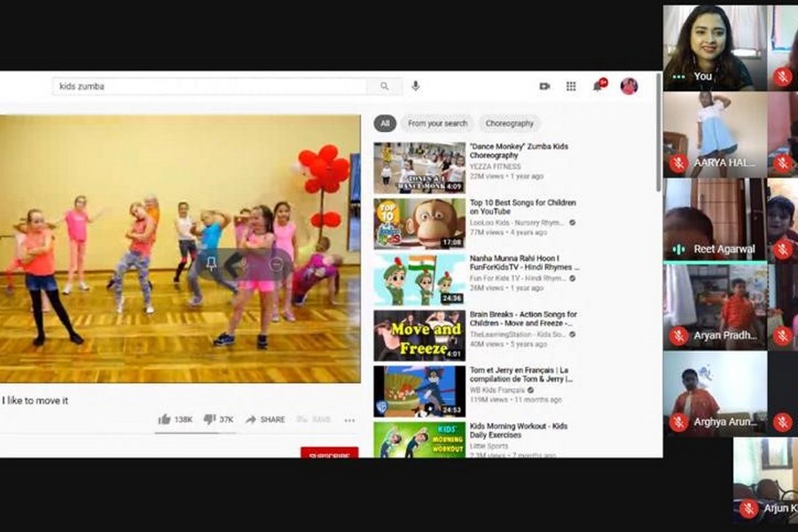
Task: Click Aryan Pradh's muted microphone icon
Action: point(678,336)
